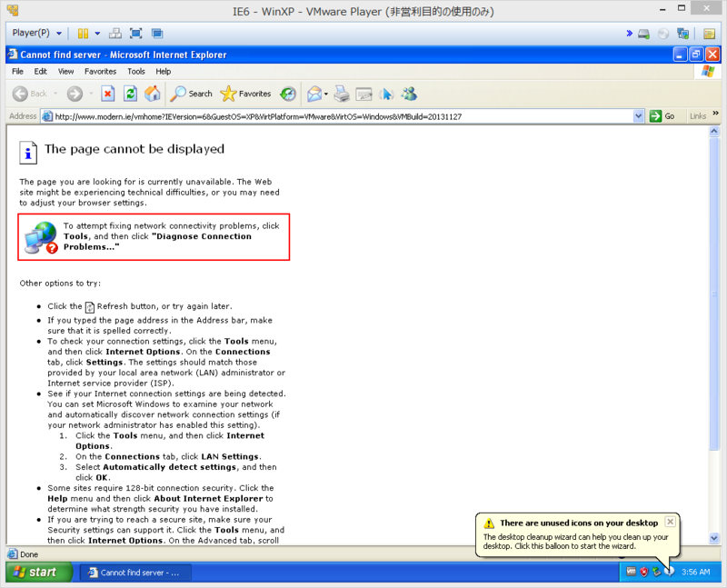The image size is (727, 588).
Task: Open the Tools menu
Action: click(136, 72)
